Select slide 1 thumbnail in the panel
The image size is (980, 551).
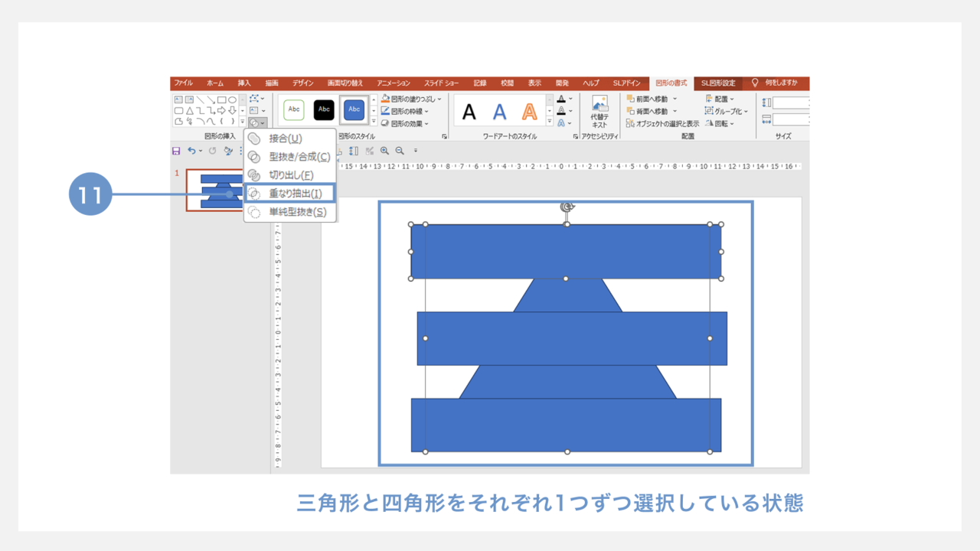[x=215, y=191]
